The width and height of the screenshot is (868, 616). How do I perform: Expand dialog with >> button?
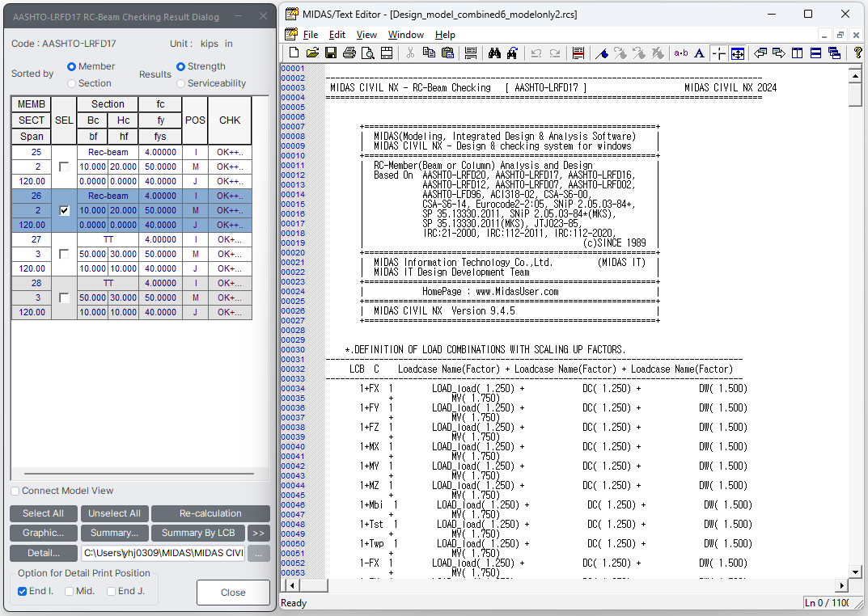click(259, 533)
